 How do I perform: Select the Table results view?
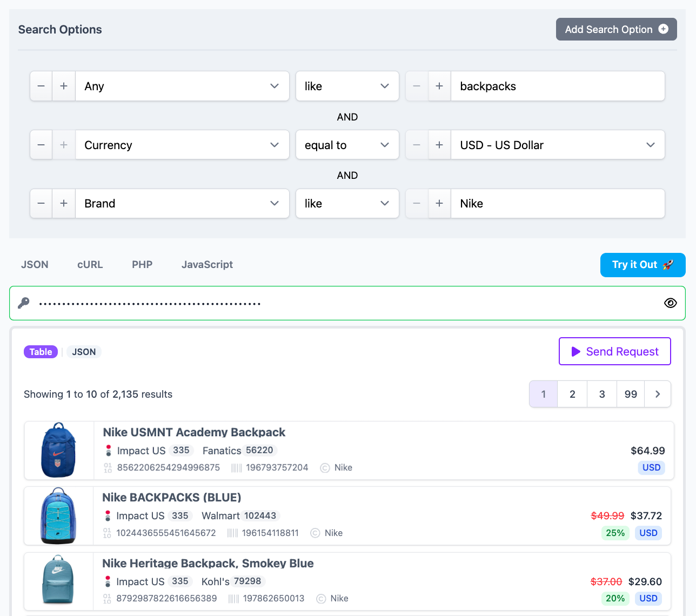pyautogui.click(x=41, y=352)
